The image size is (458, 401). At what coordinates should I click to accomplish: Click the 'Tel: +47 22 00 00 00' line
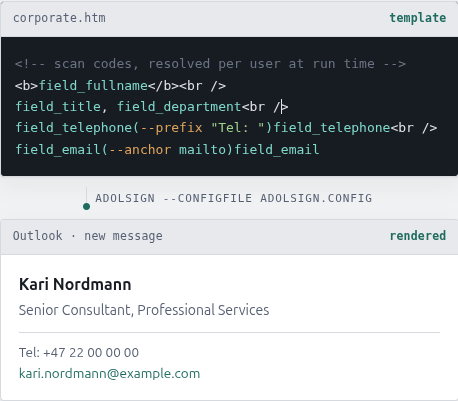point(79,352)
